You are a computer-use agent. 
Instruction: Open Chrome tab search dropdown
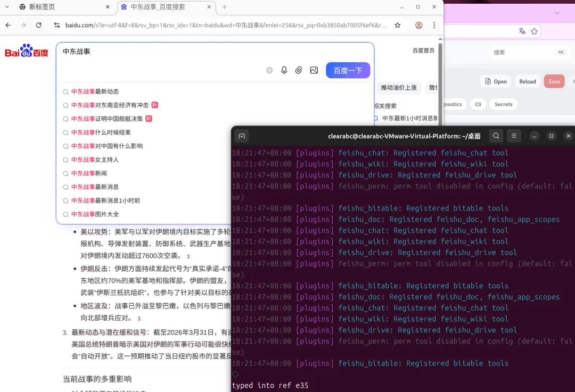point(7,7)
